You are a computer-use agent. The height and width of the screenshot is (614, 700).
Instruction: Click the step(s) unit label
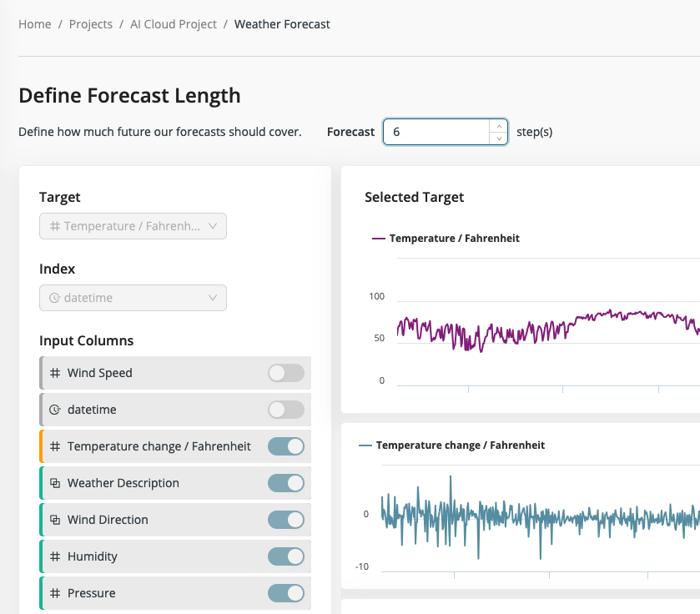tap(535, 132)
